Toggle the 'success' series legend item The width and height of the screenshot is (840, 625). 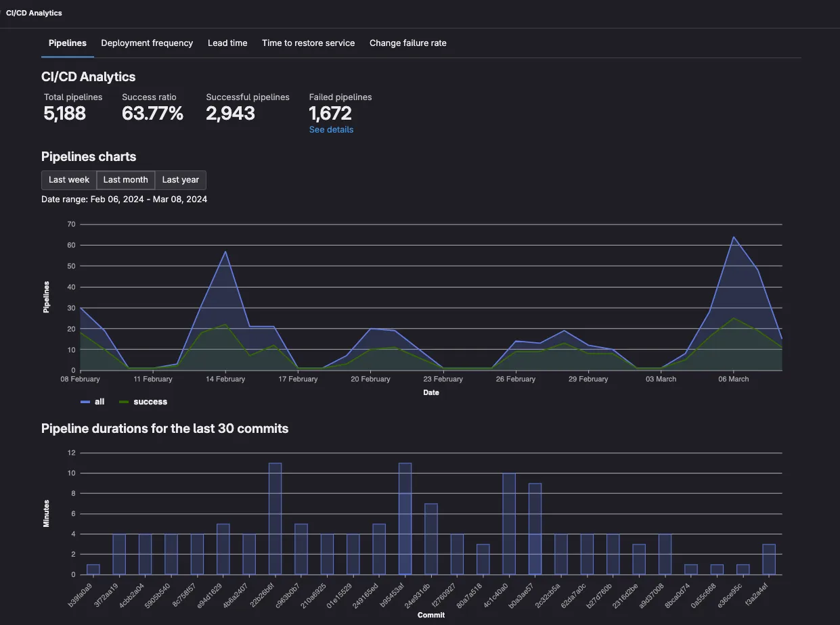pyautogui.click(x=150, y=402)
